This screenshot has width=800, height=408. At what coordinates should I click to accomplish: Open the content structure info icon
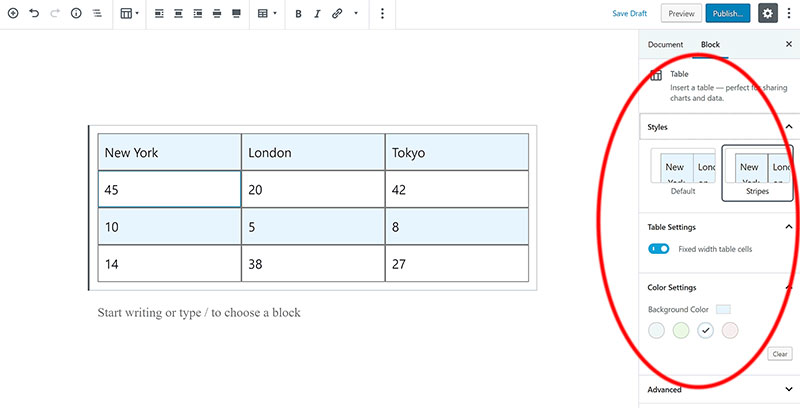click(76, 14)
